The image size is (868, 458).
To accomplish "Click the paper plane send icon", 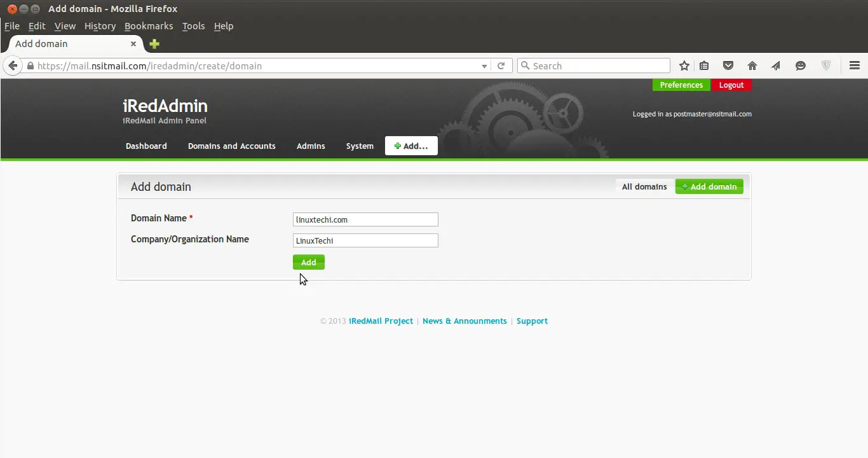I will 776,66.
